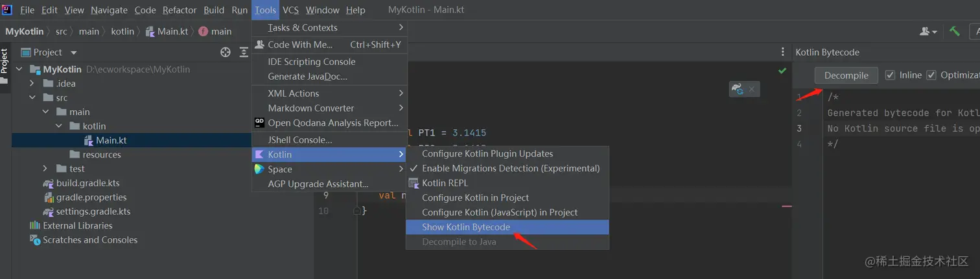Click the Scratches and Consoles icon
This screenshot has height=279, width=980.
click(35, 240)
